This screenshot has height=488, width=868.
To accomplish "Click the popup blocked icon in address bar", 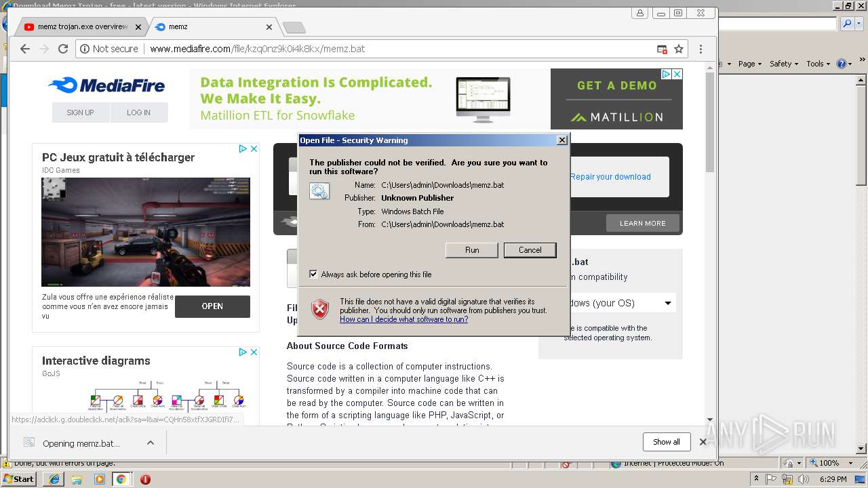I will coord(662,49).
